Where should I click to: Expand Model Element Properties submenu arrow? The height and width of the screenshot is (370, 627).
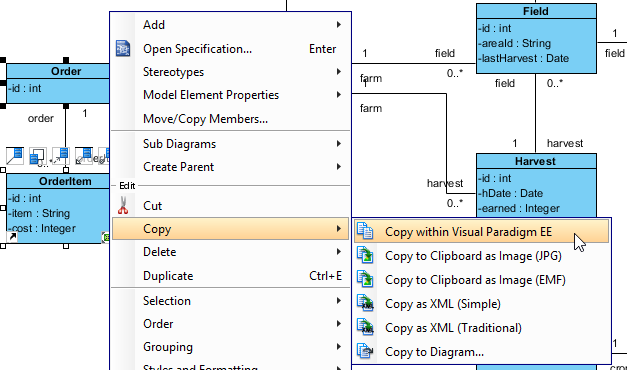point(339,95)
